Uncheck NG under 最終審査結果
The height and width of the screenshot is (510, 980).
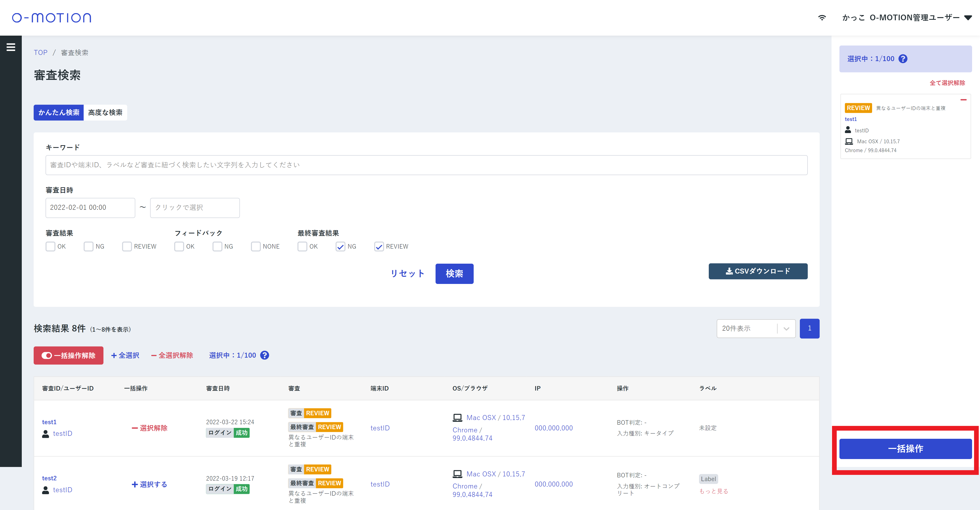pyautogui.click(x=340, y=246)
